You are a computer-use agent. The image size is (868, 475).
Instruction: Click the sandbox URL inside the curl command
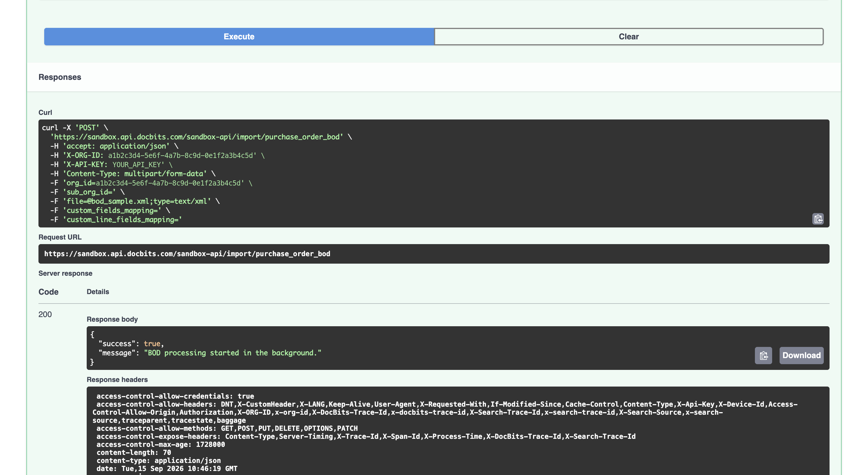[x=197, y=137]
